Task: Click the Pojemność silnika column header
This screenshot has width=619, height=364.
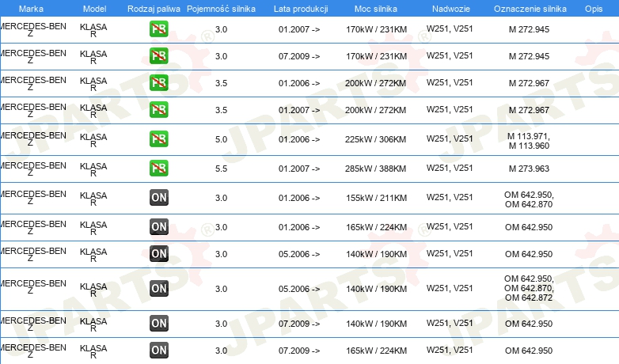Action: 221,9
